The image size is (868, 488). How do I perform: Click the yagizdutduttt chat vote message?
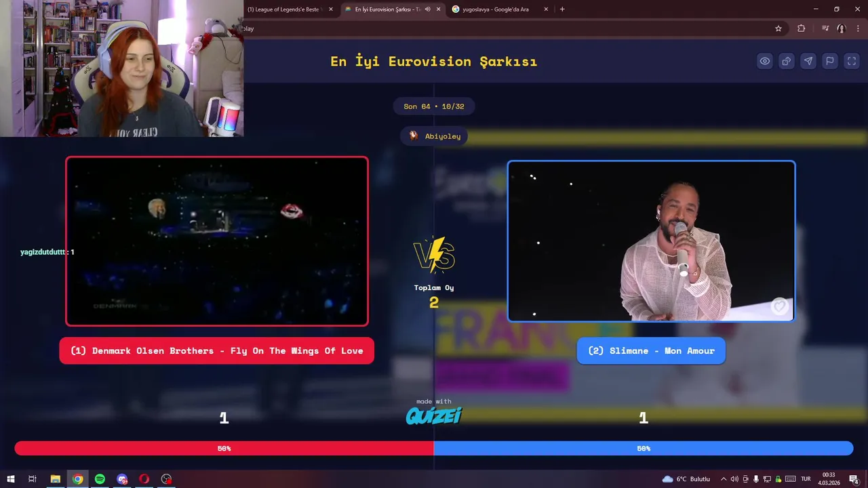click(x=47, y=252)
